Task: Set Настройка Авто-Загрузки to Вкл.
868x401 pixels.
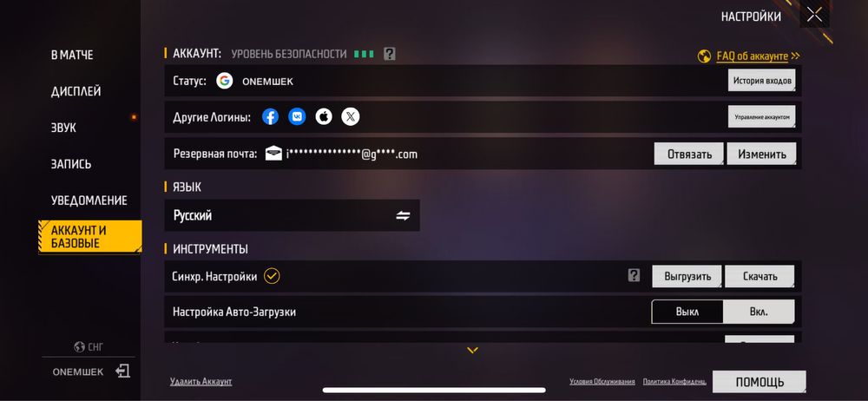Action: click(x=759, y=312)
